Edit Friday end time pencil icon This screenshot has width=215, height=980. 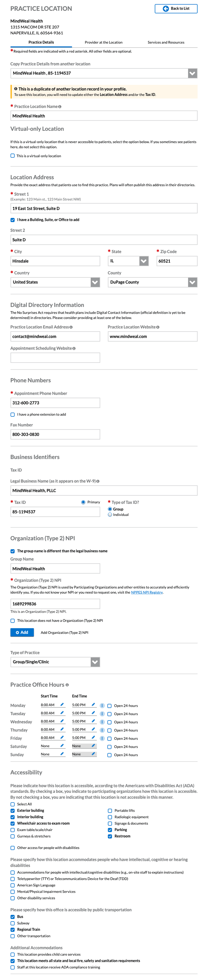93,737
